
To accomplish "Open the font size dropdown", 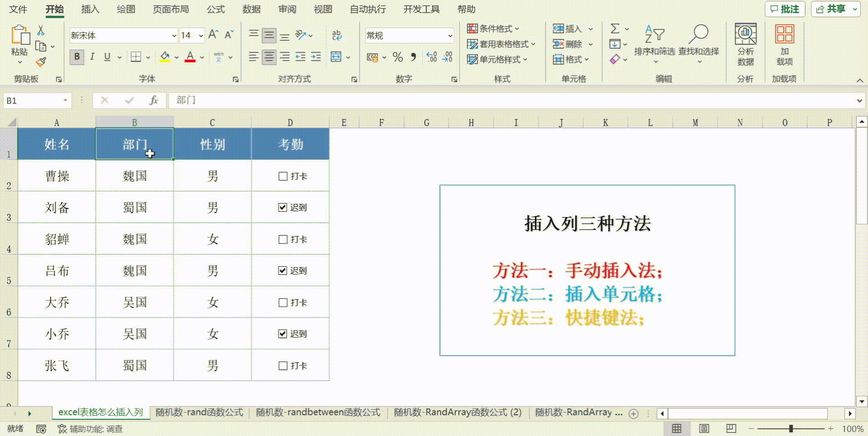I will pyautogui.click(x=201, y=35).
